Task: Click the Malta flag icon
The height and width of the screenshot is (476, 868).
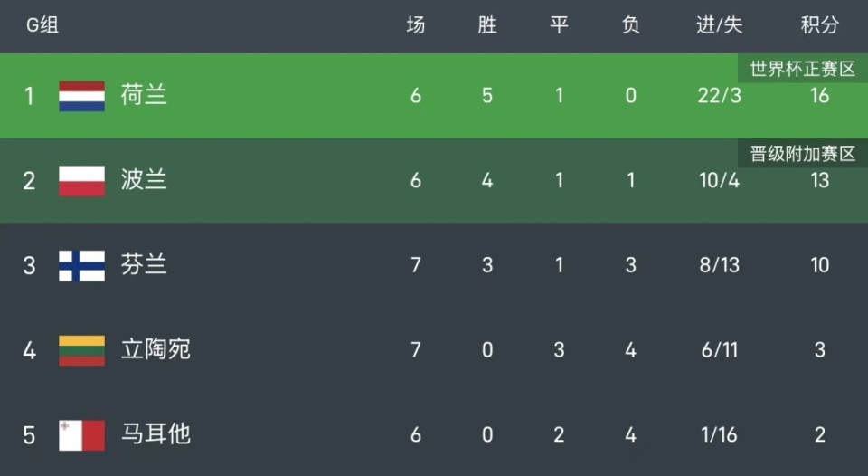Action: tap(82, 434)
